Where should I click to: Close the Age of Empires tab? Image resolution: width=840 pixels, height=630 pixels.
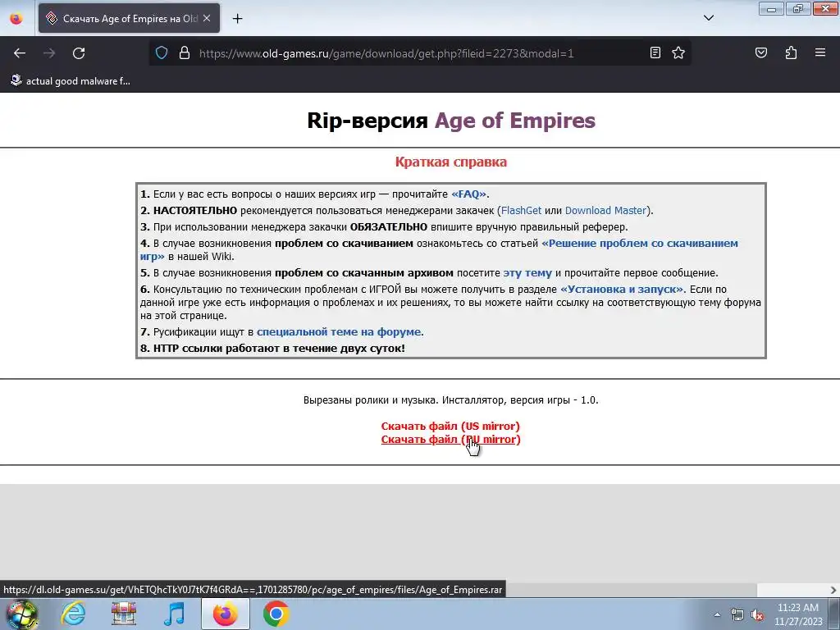tap(207, 18)
